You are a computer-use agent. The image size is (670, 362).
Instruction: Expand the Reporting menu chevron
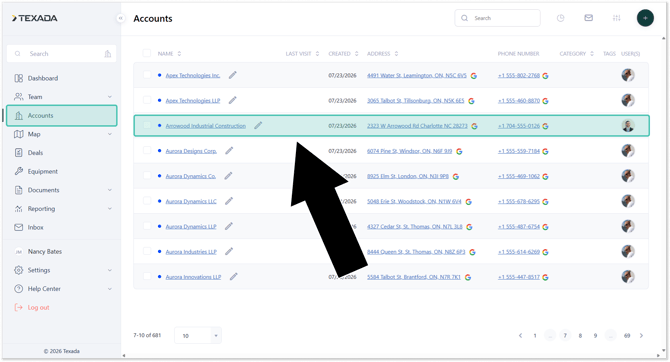coord(110,209)
